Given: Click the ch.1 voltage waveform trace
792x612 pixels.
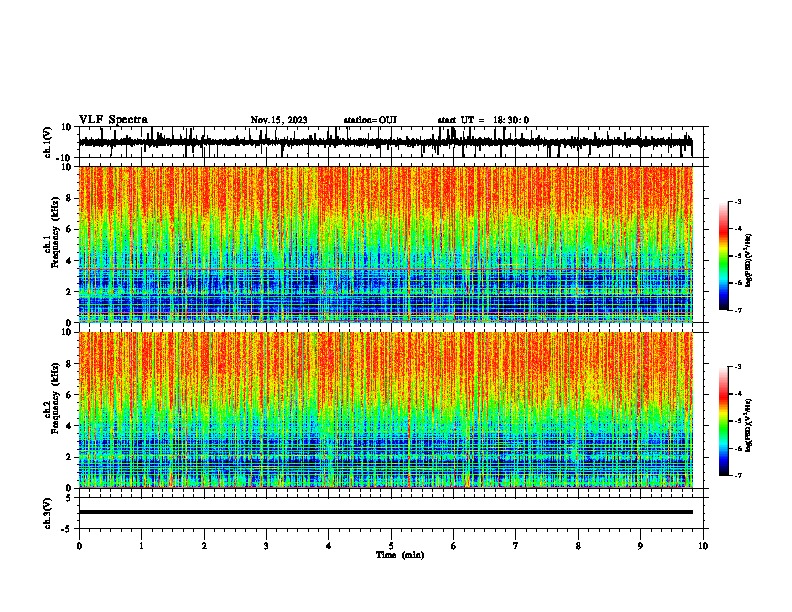Looking at the screenshot, I should 385,142.
